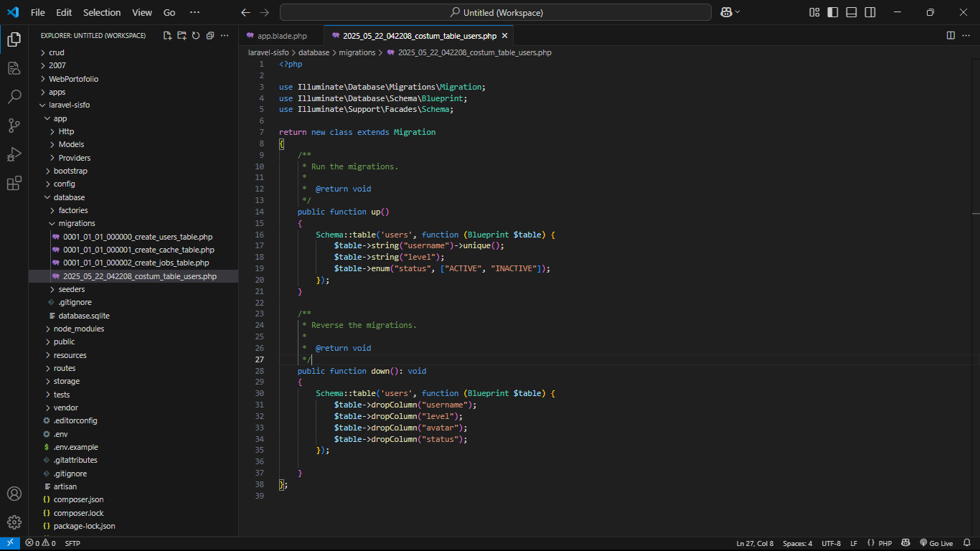Open Run and Debug view
This screenshot has width=980, height=551.
(14, 154)
